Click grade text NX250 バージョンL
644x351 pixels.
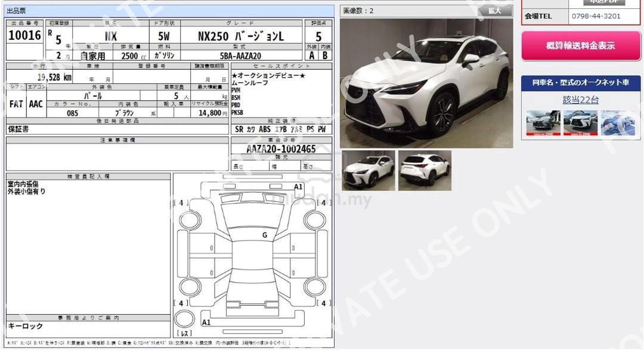tap(241, 36)
